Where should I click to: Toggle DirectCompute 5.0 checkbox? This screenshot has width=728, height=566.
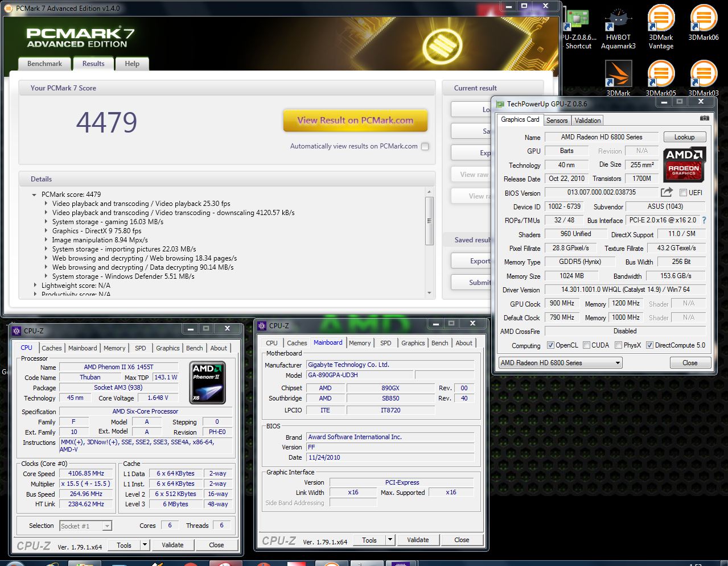click(649, 345)
